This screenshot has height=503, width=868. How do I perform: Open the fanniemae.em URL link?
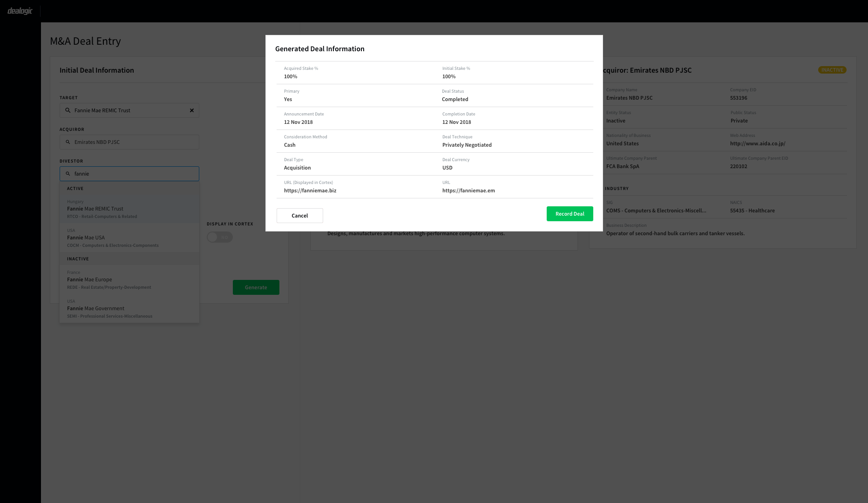(468, 190)
